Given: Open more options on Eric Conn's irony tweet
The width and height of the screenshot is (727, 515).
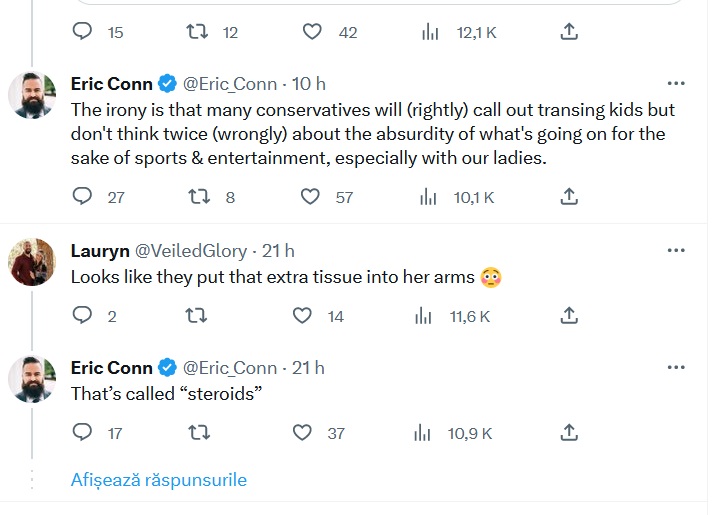Looking at the screenshot, I should (677, 83).
